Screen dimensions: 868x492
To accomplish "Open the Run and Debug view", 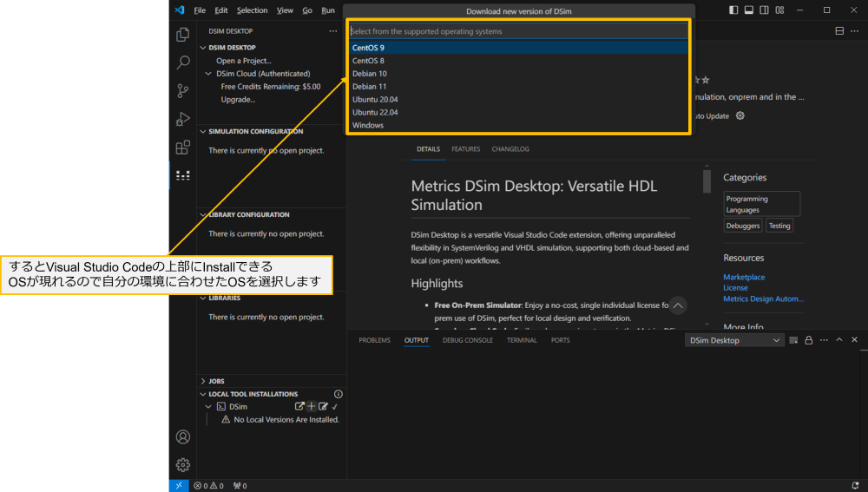I will (182, 118).
